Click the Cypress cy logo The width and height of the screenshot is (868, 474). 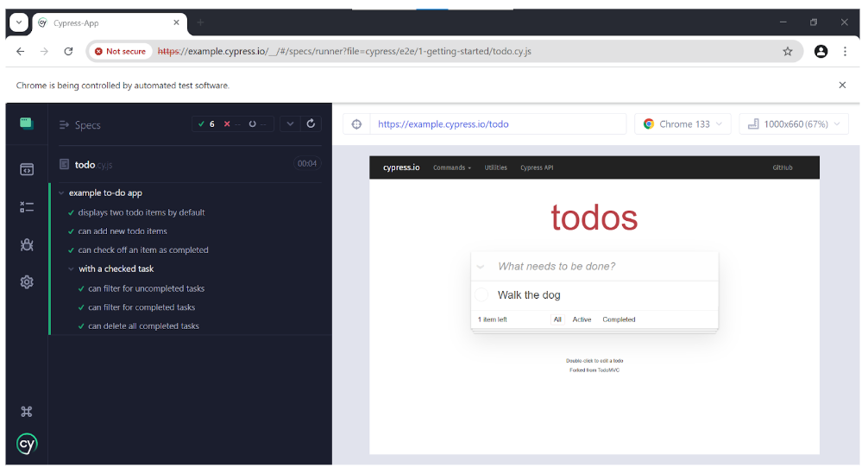tap(27, 444)
